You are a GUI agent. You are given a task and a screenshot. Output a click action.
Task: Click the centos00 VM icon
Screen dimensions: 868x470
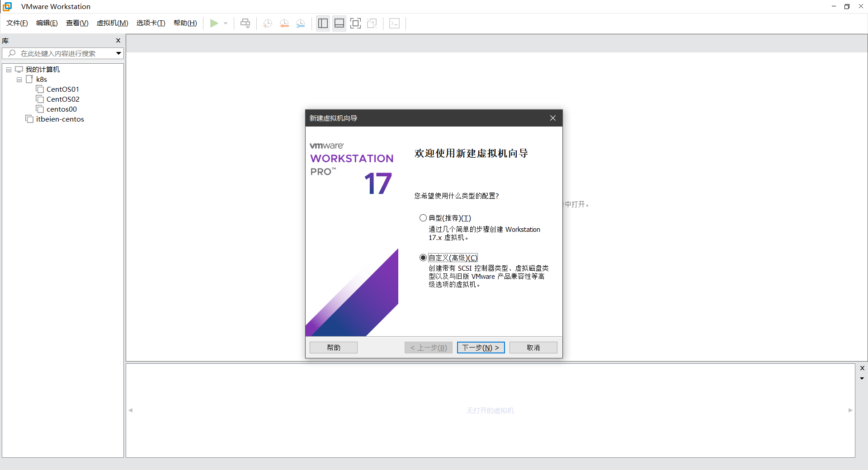click(x=40, y=109)
